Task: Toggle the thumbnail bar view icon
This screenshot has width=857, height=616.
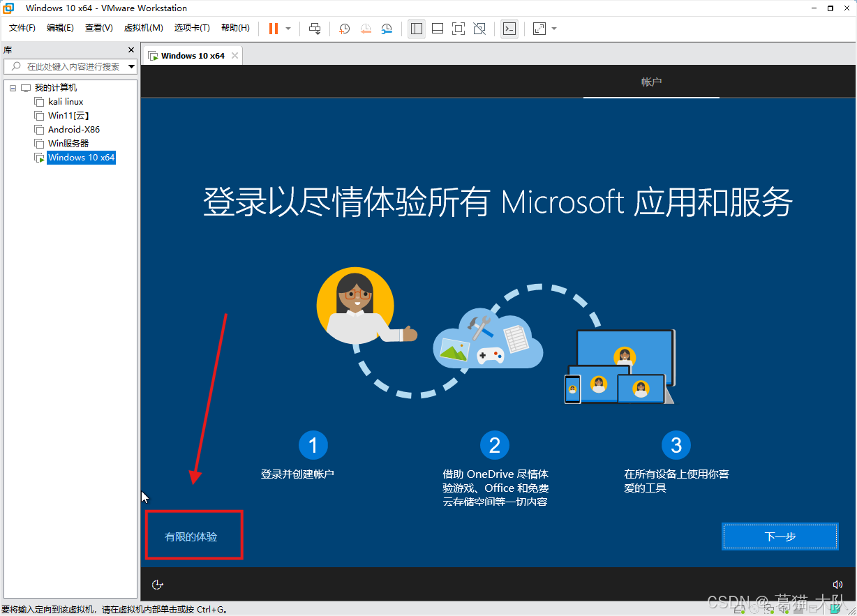Action: click(438, 29)
